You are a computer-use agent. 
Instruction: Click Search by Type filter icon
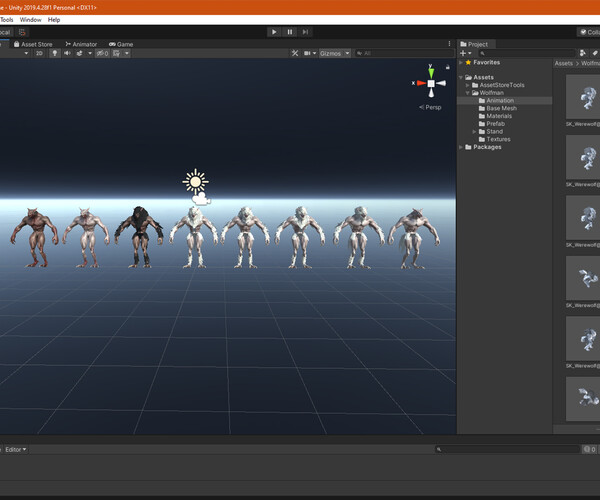pos(582,53)
